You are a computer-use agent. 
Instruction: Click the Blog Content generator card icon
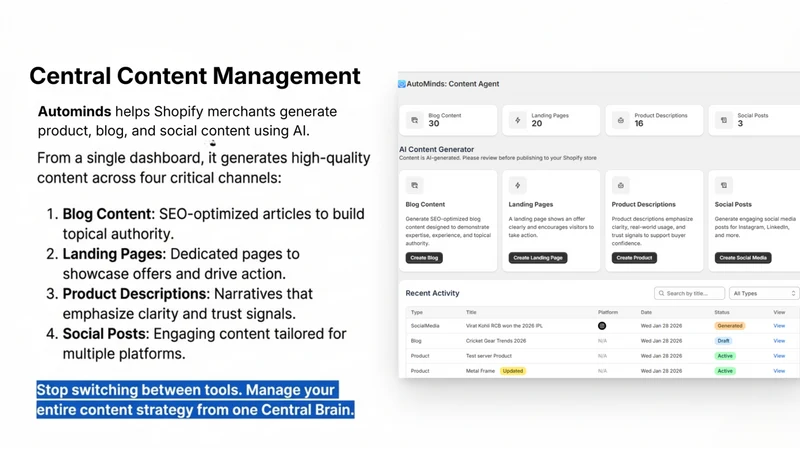click(x=414, y=186)
